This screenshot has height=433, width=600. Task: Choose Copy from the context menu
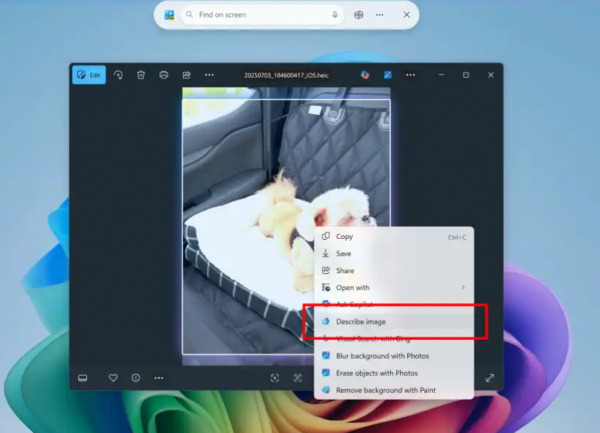394,237
